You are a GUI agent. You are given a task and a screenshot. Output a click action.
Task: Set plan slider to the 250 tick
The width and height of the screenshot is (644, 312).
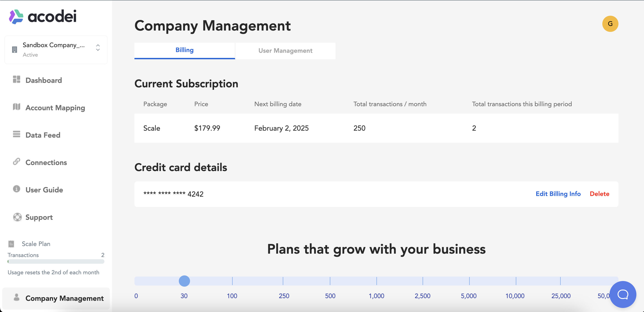[x=283, y=281]
